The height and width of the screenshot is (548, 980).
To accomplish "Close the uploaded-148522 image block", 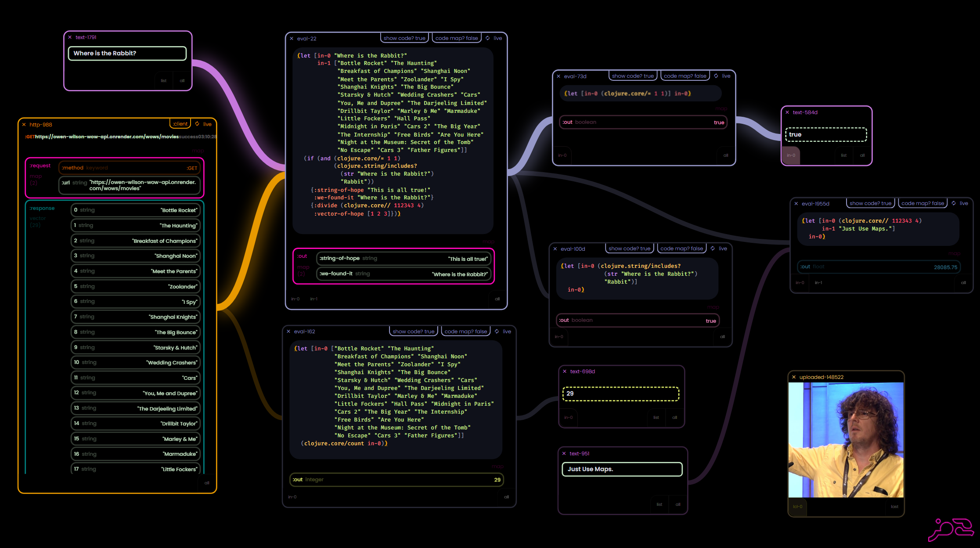I will [794, 377].
